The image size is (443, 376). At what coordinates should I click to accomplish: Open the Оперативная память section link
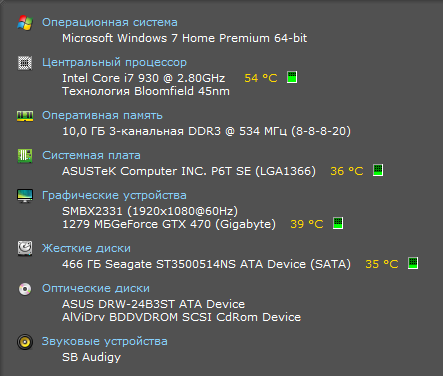[x=102, y=115]
